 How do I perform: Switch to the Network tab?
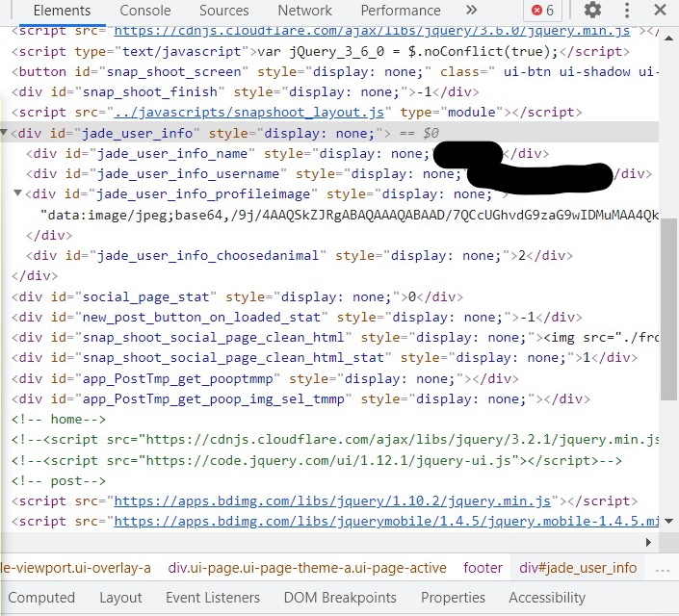[305, 11]
